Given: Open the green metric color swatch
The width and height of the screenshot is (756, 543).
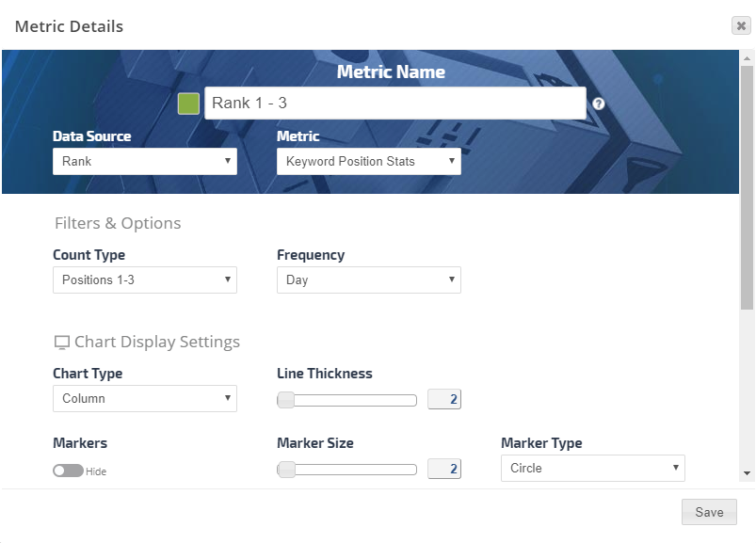Looking at the screenshot, I should coord(188,104).
